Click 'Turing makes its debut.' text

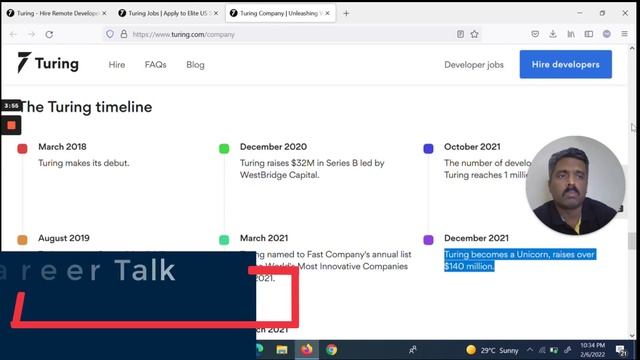click(x=84, y=163)
